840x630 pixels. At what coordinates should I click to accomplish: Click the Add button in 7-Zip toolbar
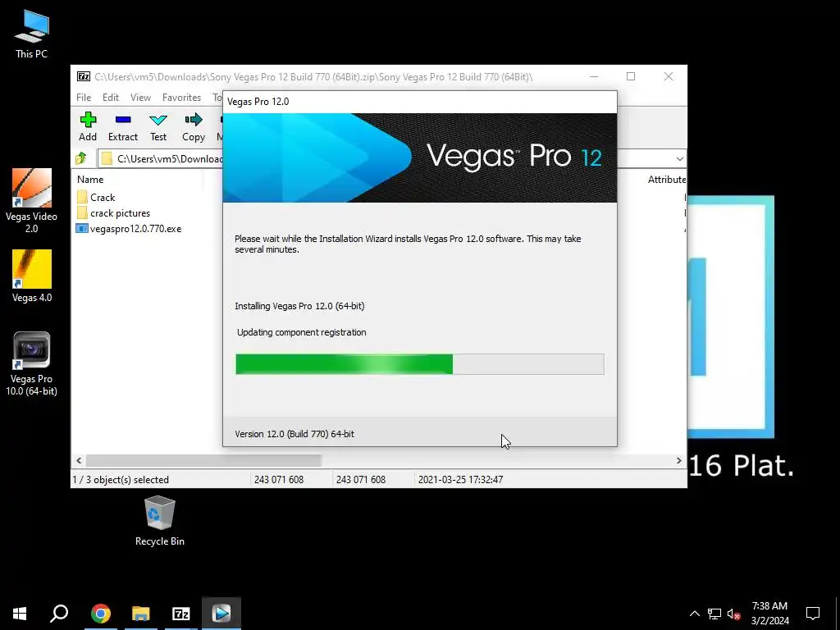point(88,126)
